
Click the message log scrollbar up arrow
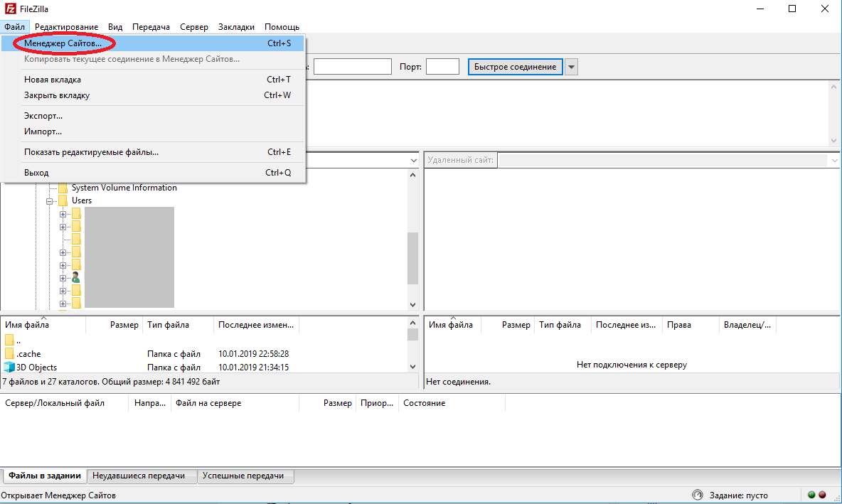coord(833,87)
